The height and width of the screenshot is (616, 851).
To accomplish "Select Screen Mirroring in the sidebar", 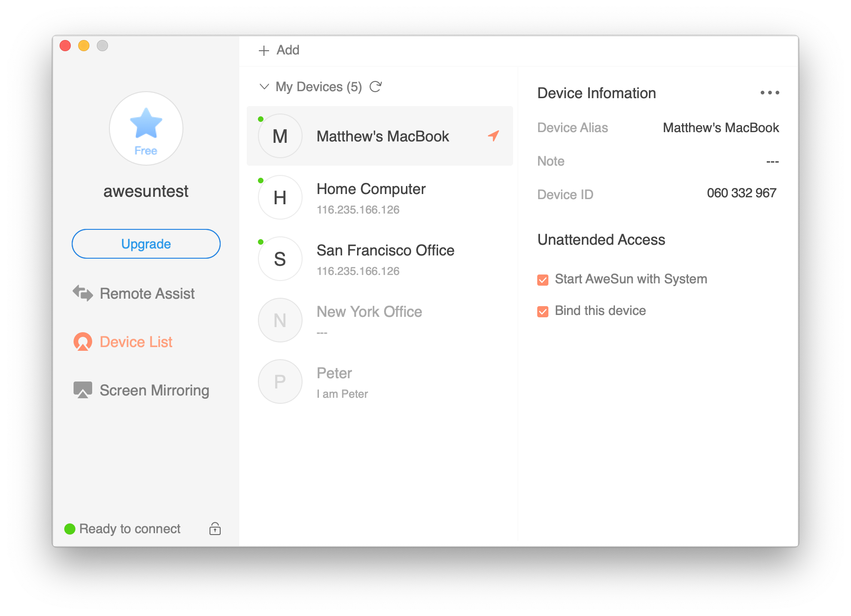I will pyautogui.click(x=154, y=390).
